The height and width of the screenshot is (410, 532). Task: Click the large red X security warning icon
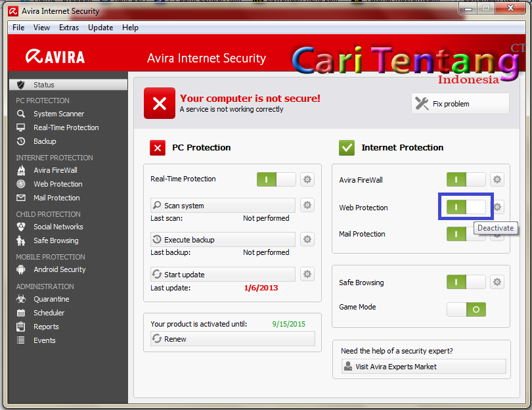pyautogui.click(x=160, y=103)
